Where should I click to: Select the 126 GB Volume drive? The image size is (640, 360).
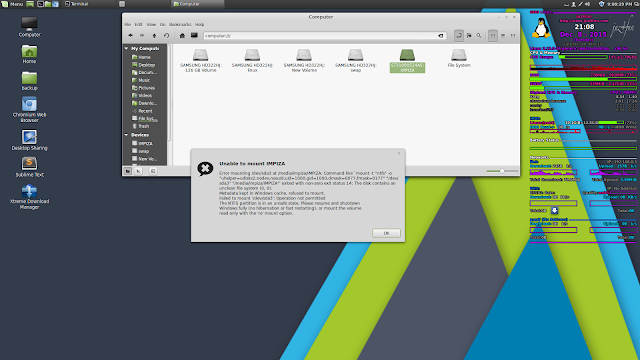(x=200, y=61)
